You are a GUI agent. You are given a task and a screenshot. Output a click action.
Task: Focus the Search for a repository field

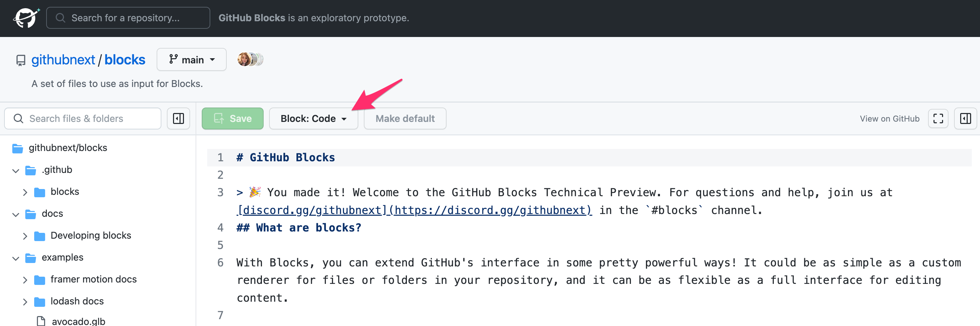point(128,18)
